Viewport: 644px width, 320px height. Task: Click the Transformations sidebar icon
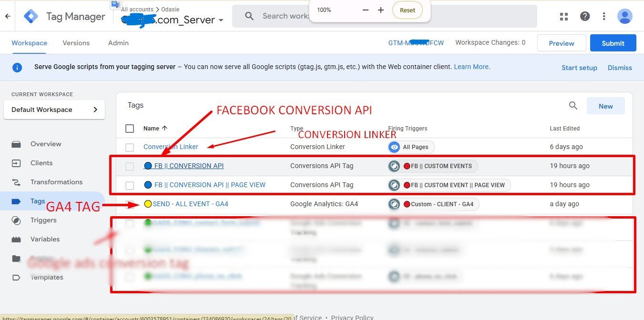pos(16,182)
